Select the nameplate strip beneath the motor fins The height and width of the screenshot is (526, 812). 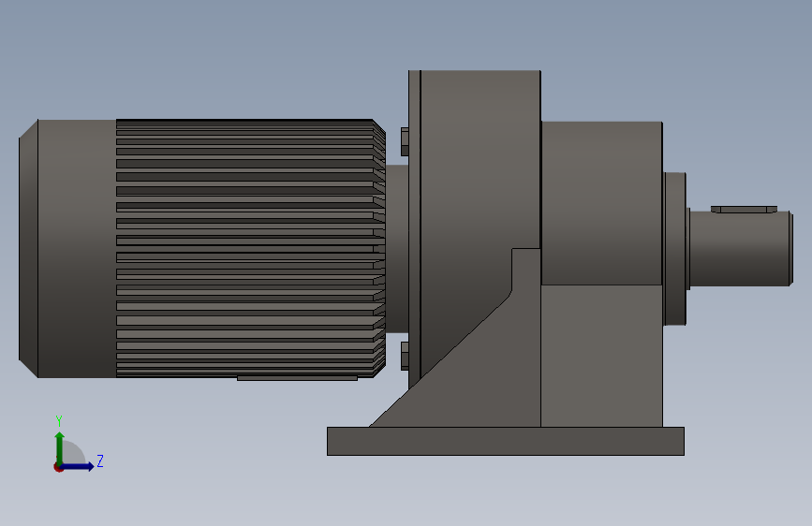coord(297,378)
